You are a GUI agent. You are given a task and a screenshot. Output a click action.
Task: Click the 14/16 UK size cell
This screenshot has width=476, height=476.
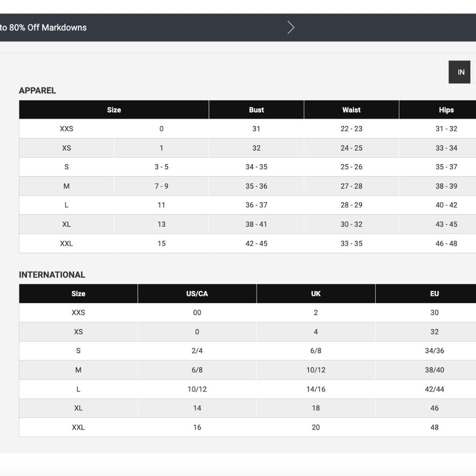[316, 389]
